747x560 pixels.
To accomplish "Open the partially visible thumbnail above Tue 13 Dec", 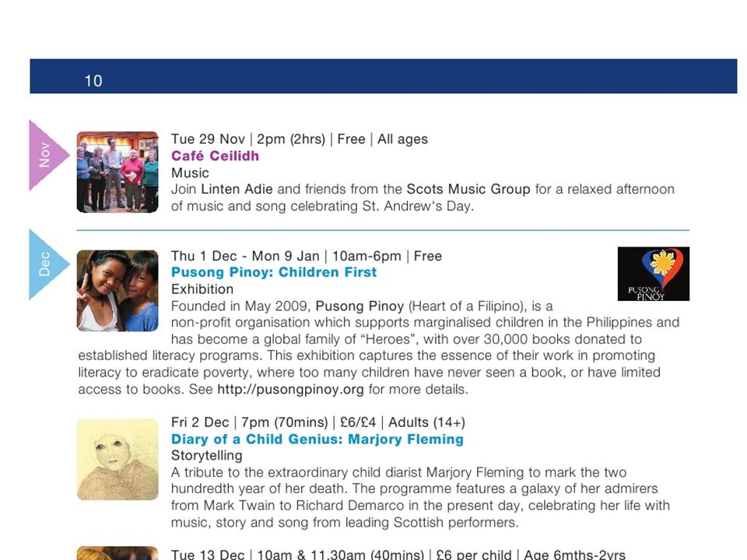I will pos(117,553).
